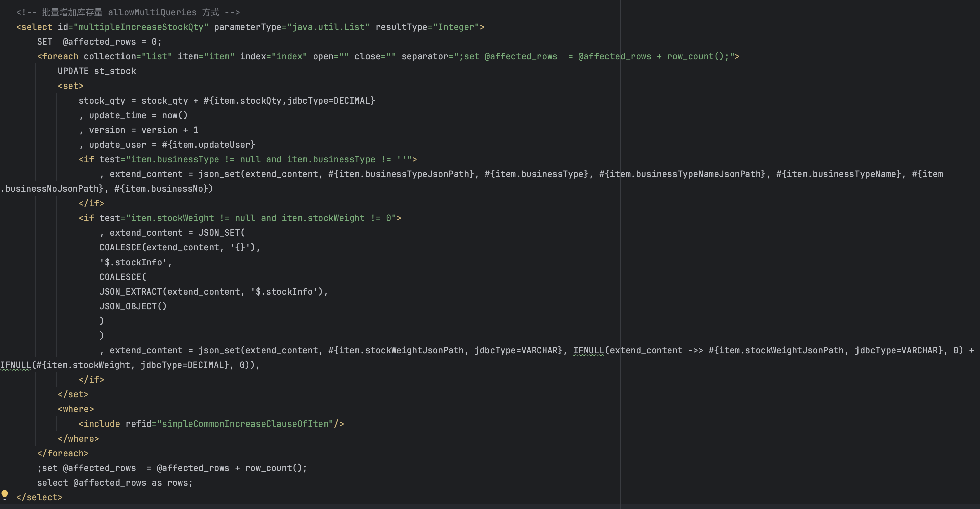Click ', extend_content = JSON_SET(' line
This screenshot has width=980, height=509.
[x=172, y=232]
